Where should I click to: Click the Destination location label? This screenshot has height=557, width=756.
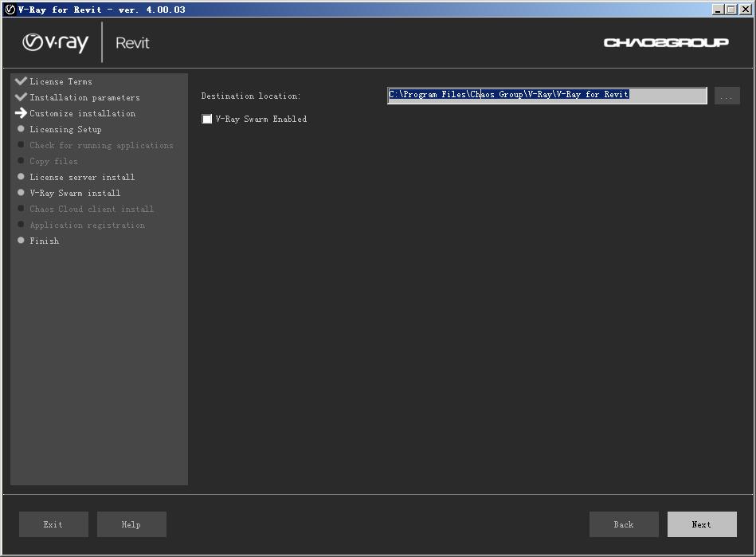[x=251, y=96]
